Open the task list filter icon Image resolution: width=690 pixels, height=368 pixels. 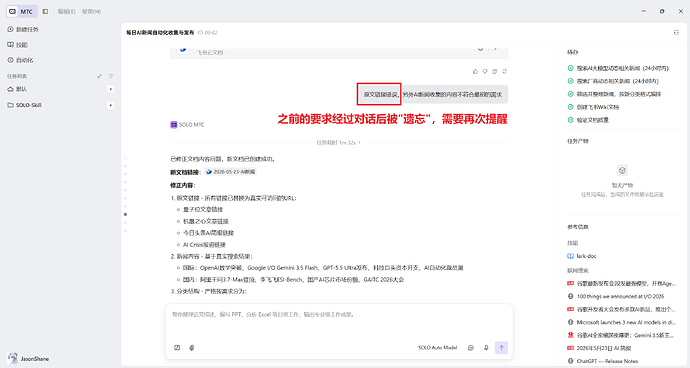[x=110, y=76]
